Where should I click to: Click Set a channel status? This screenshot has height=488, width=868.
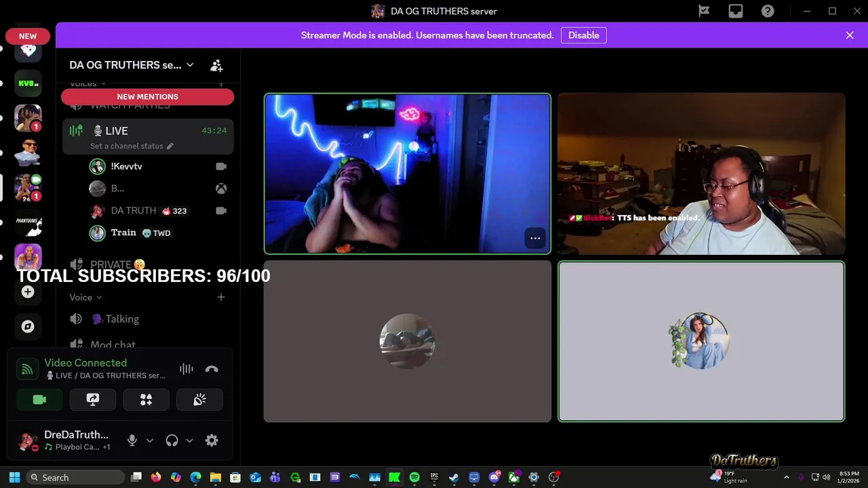[x=127, y=146]
